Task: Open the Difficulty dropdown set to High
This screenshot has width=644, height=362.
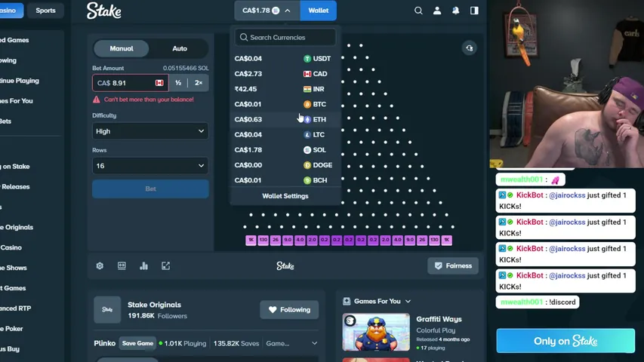Action: coord(150,131)
